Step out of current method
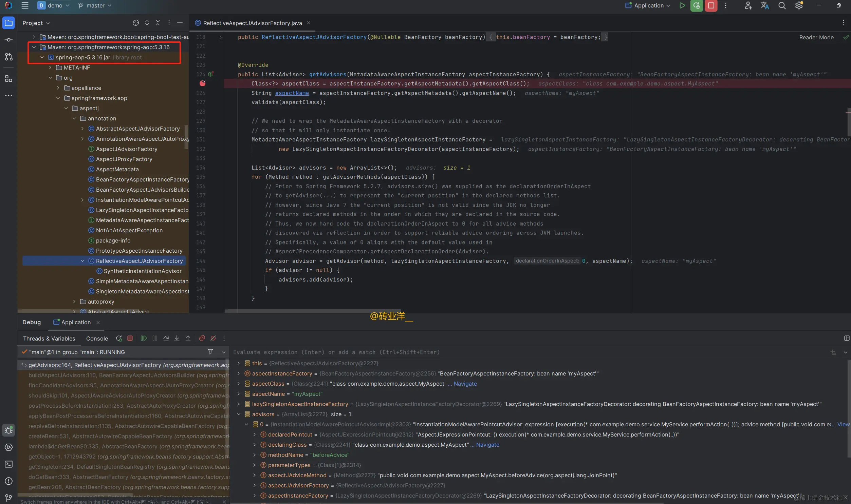851x504 pixels. 188,338
